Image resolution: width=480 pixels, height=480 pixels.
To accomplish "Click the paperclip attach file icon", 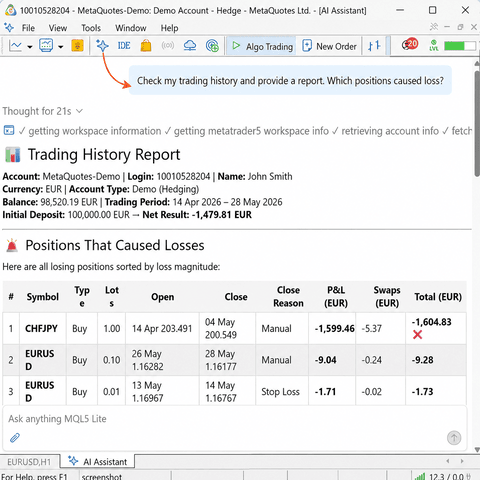I will (15, 437).
